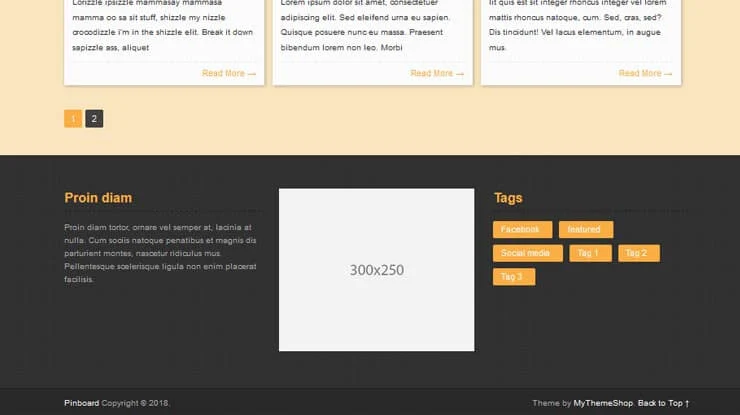Click the 300x250 ad placeholder
The height and width of the screenshot is (415, 740).
pos(377,270)
